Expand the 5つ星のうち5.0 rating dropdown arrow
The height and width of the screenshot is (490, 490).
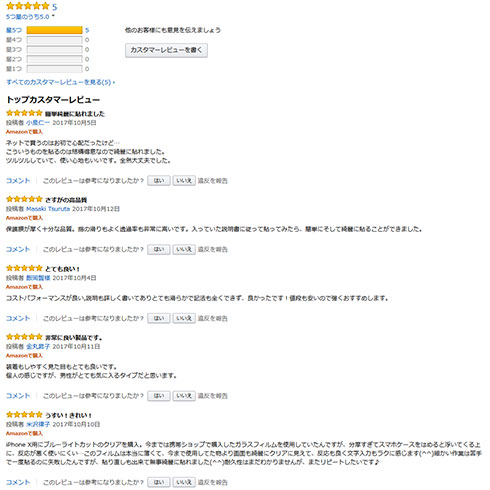pyautogui.click(x=53, y=16)
